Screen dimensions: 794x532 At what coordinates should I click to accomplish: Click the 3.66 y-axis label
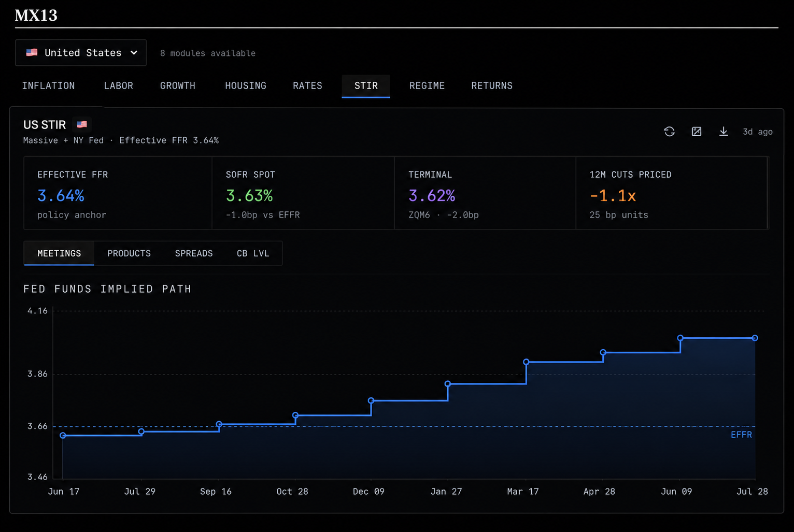[37, 426]
